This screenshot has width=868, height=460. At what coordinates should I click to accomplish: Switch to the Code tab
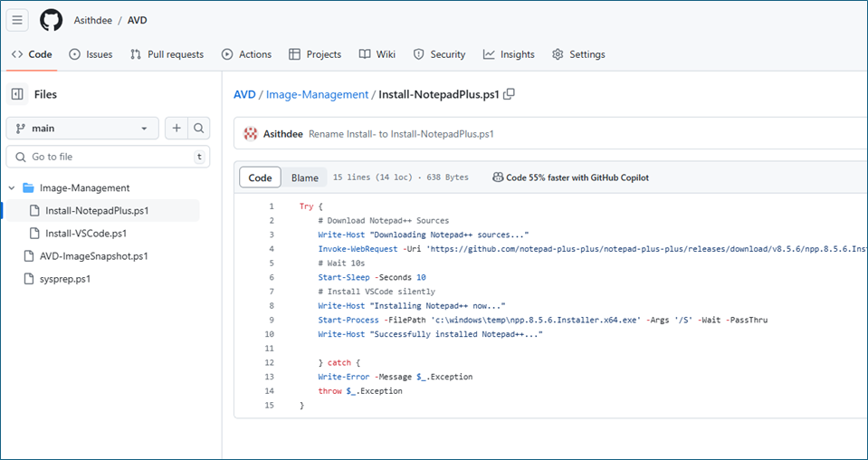click(x=32, y=54)
